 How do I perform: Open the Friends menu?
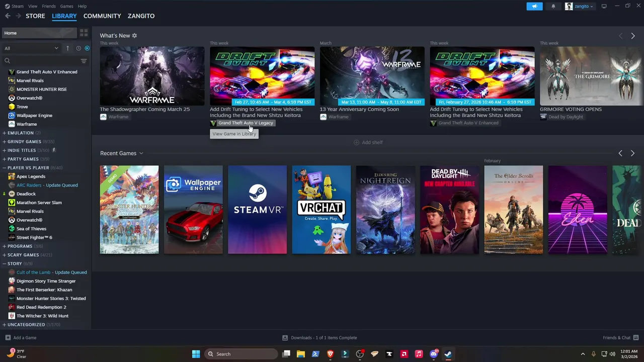(x=49, y=6)
